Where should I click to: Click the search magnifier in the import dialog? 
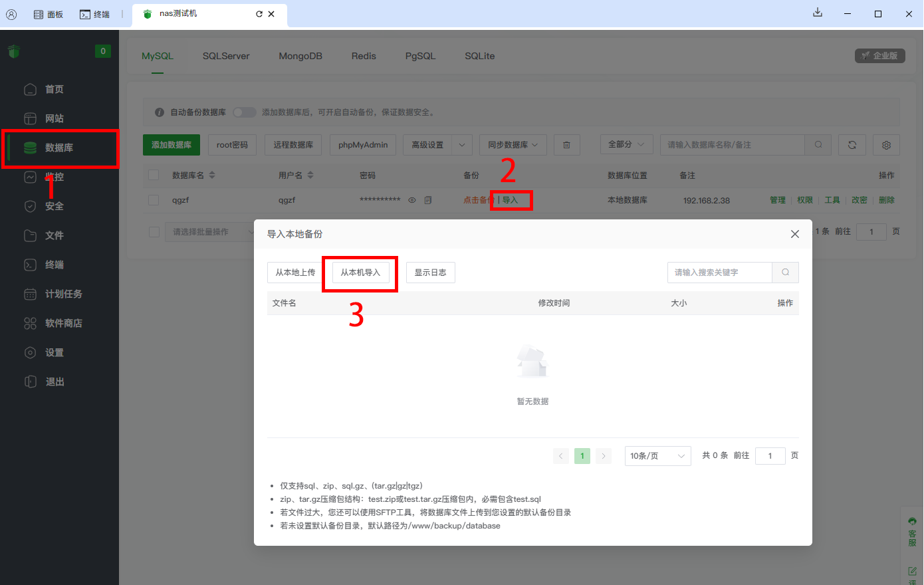[x=785, y=273]
